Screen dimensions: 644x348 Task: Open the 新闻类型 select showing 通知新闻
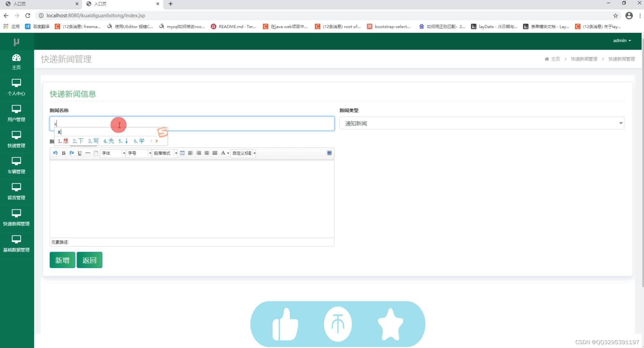pos(482,123)
